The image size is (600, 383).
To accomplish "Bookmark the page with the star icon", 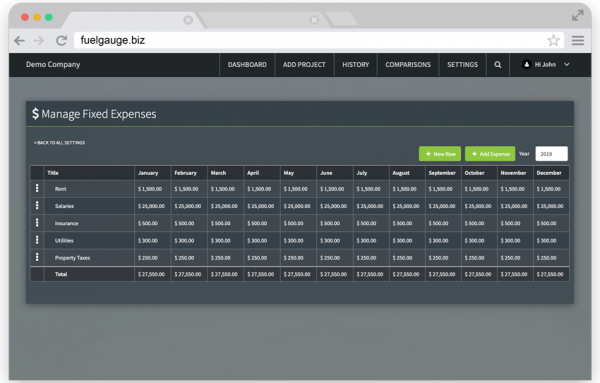I will coord(553,40).
